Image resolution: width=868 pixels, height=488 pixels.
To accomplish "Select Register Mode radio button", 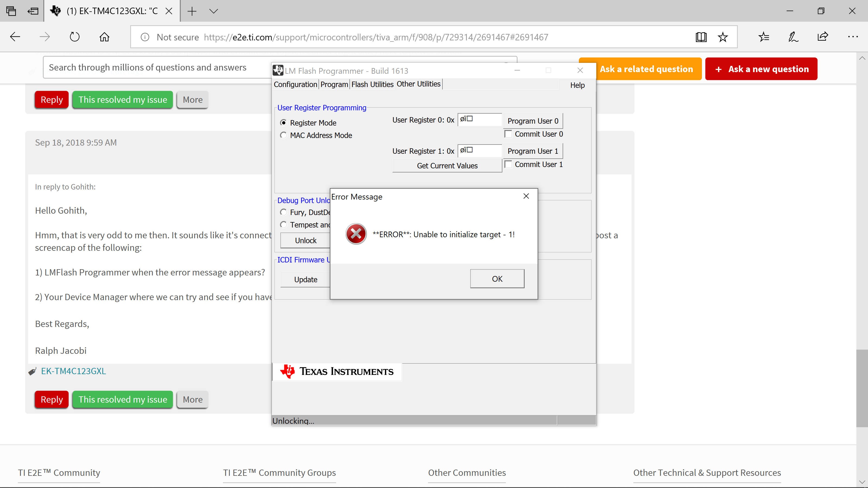I will pos(283,122).
